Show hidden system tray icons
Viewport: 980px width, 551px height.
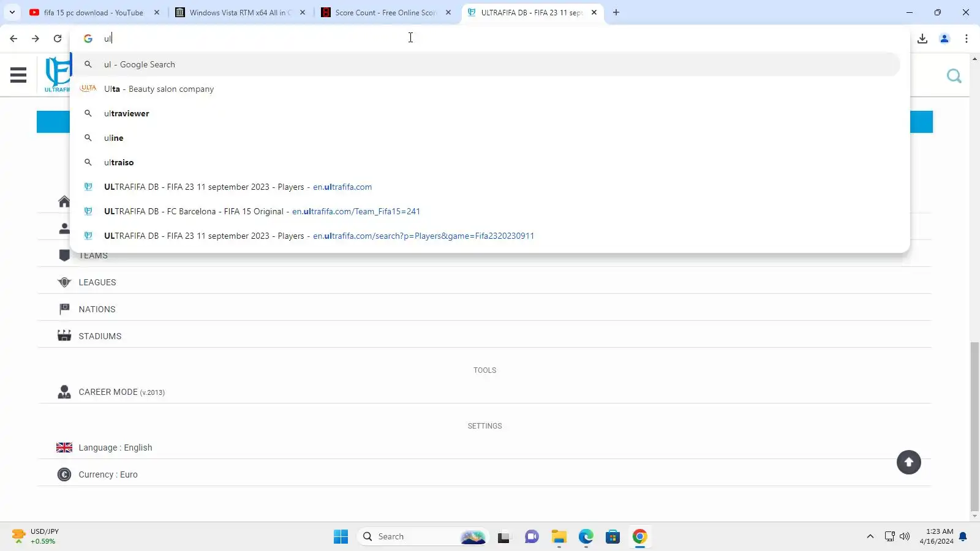click(x=870, y=537)
